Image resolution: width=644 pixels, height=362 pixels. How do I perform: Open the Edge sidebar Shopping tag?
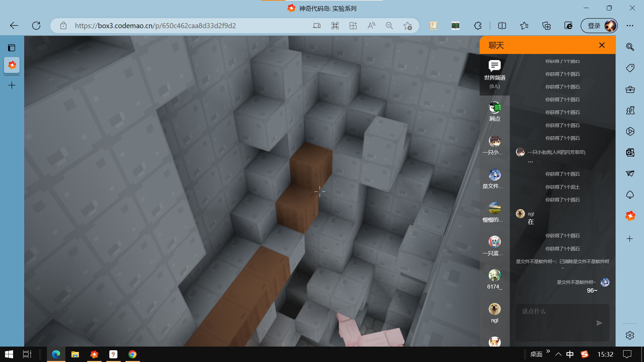coord(630,68)
